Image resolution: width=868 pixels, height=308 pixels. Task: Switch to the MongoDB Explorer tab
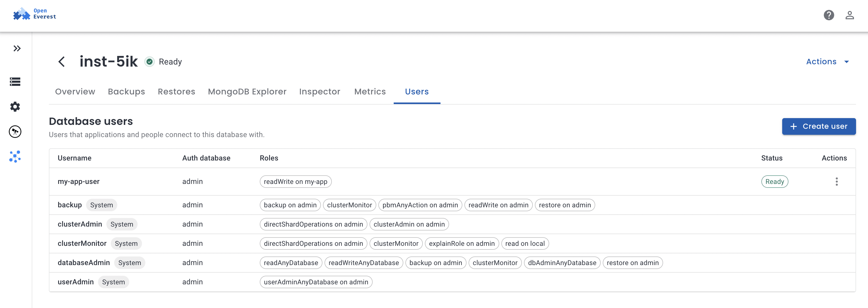coord(247,92)
